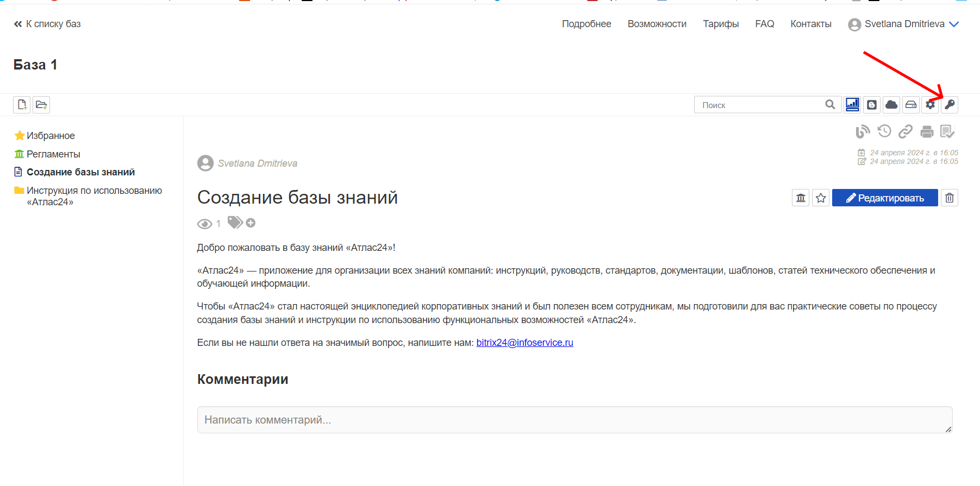Go back via К списку баз
Viewport: 980px width, 486px height.
pos(47,24)
